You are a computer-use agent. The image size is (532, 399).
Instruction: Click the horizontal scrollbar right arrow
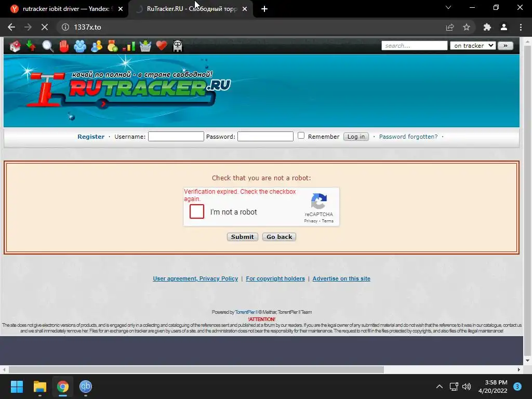point(519,369)
